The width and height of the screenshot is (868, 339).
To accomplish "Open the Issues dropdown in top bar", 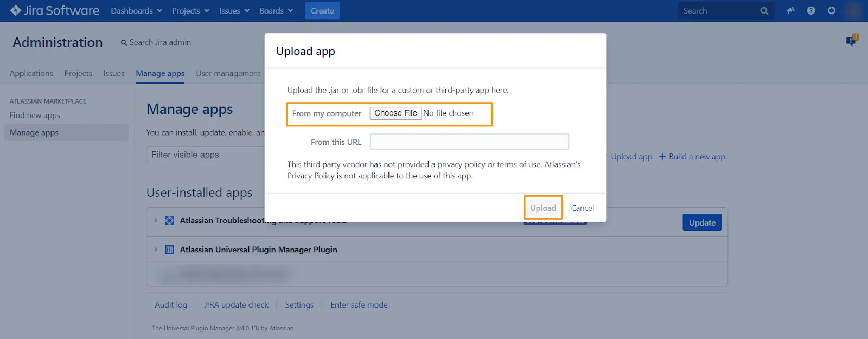I will coord(234,11).
